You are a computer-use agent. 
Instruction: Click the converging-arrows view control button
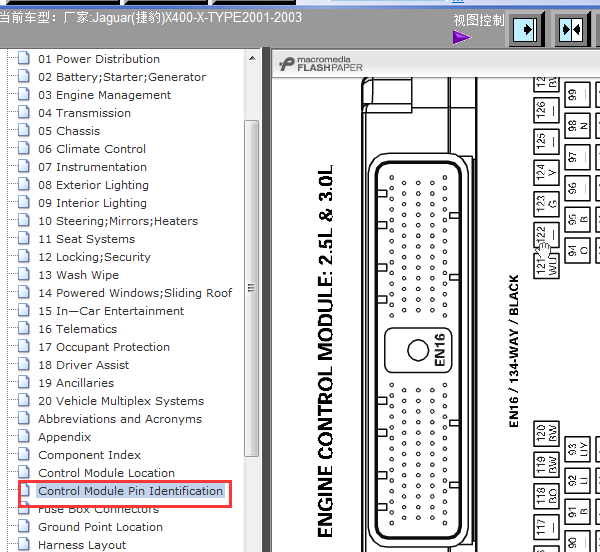coord(570,30)
